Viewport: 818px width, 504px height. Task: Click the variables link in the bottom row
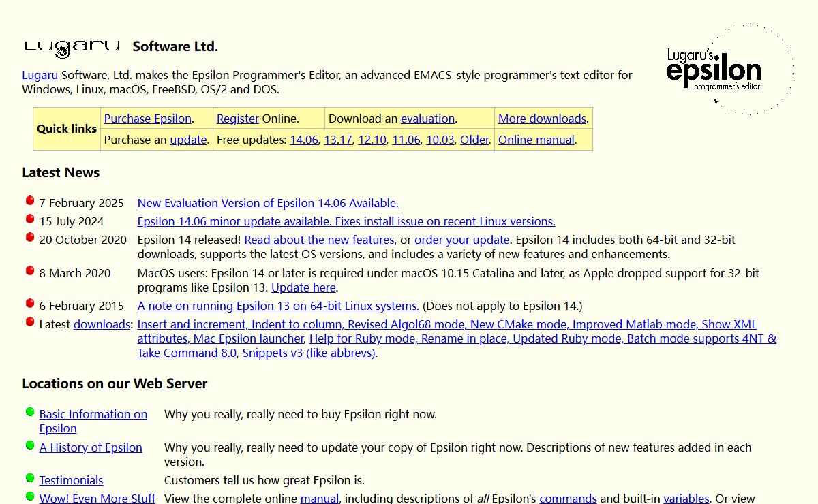[x=686, y=499]
